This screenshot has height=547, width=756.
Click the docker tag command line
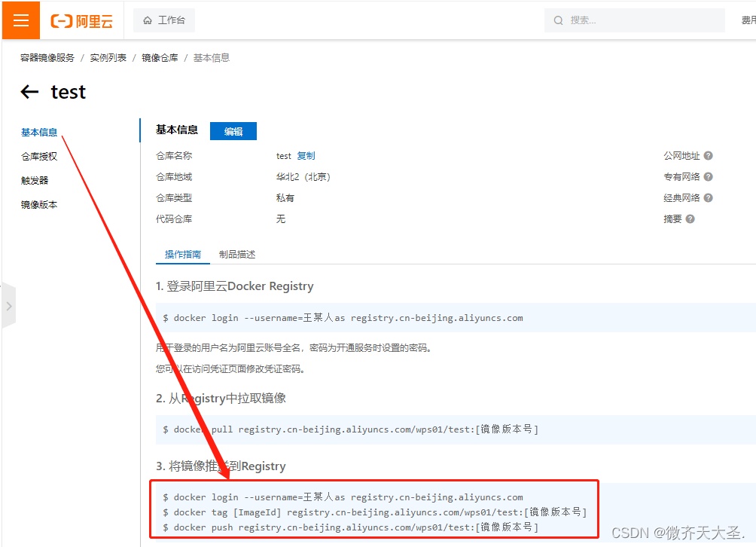tap(375, 512)
